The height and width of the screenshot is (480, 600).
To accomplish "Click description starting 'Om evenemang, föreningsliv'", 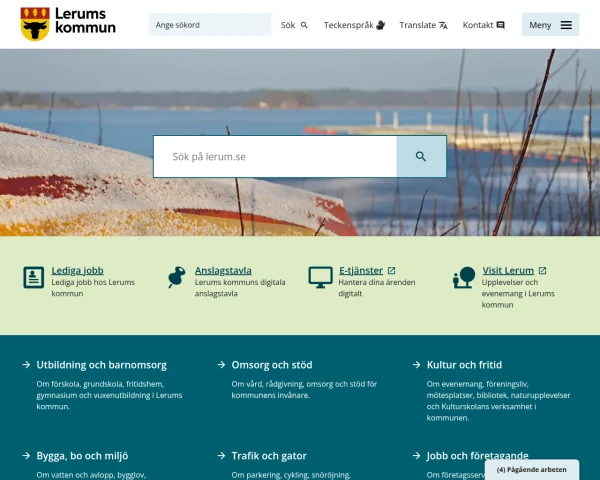I will point(498,401).
